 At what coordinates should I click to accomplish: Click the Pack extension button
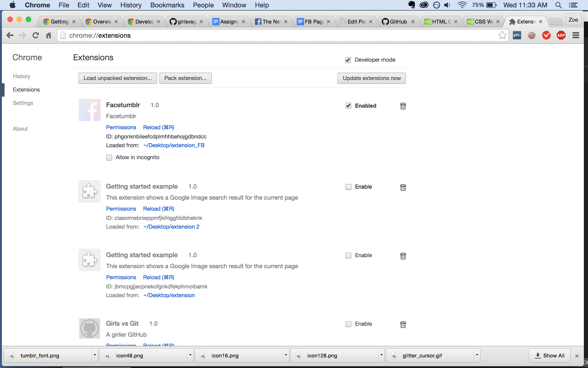pos(185,78)
